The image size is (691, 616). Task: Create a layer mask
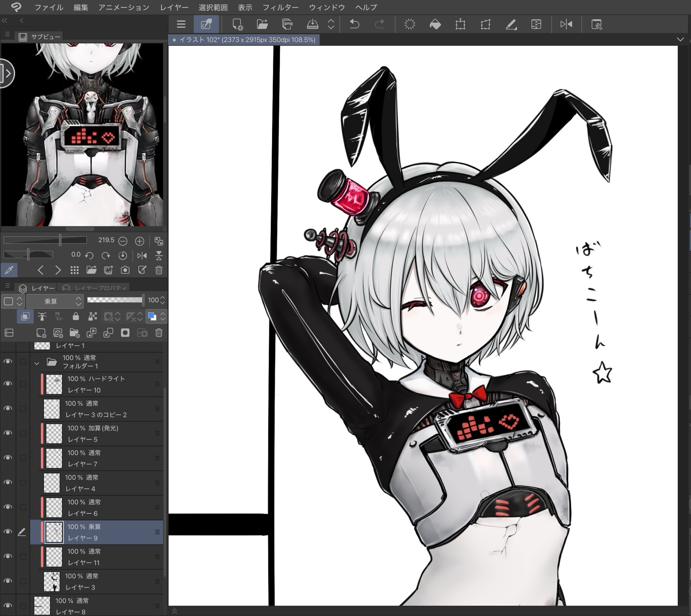125,333
